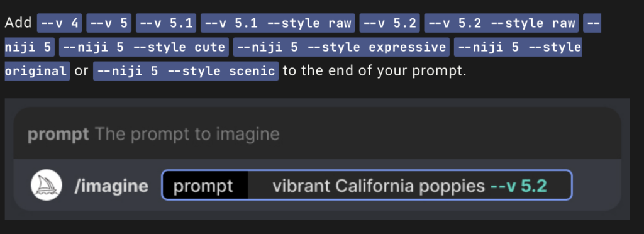
Task: Click the --niji 5 --style cute tag
Action: tap(144, 47)
